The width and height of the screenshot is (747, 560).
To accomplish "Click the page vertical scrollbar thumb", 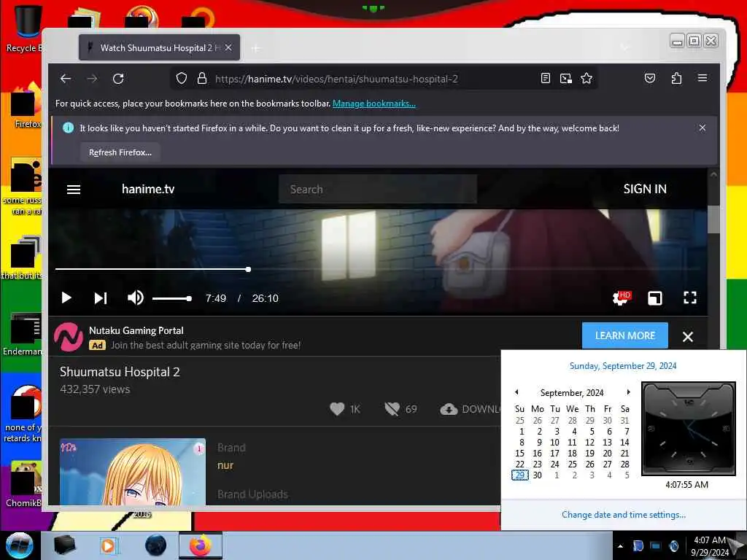I will [x=713, y=219].
